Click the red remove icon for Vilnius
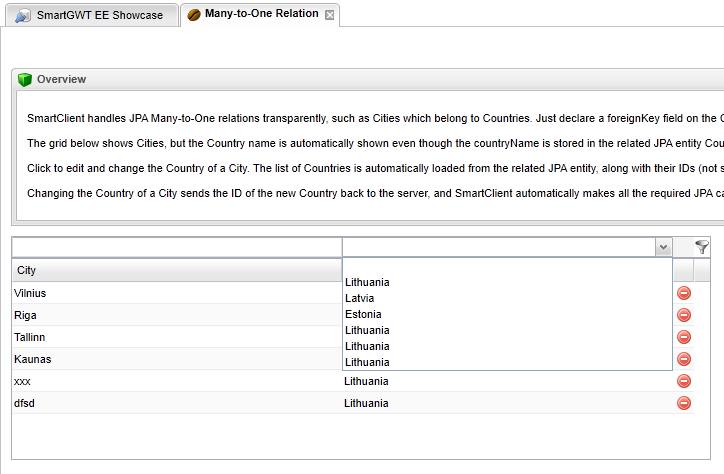724x474 pixels. (x=684, y=293)
